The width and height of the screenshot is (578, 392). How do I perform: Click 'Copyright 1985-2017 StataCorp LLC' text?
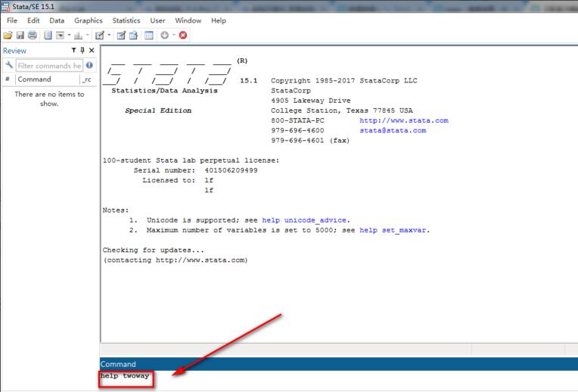pyautogui.click(x=344, y=80)
